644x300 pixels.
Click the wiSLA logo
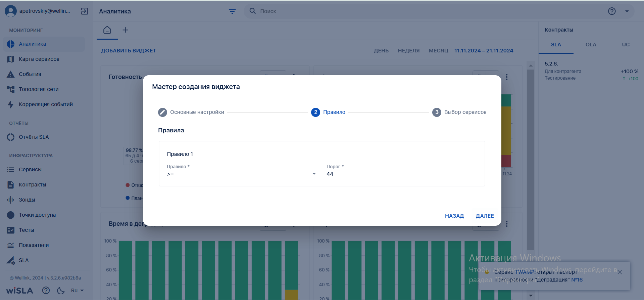(20, 291)
